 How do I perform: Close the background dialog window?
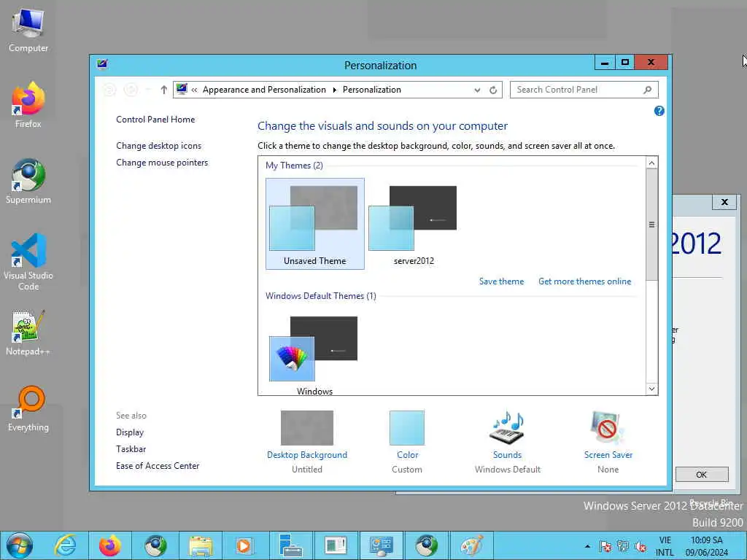click(x=724, y=202)
